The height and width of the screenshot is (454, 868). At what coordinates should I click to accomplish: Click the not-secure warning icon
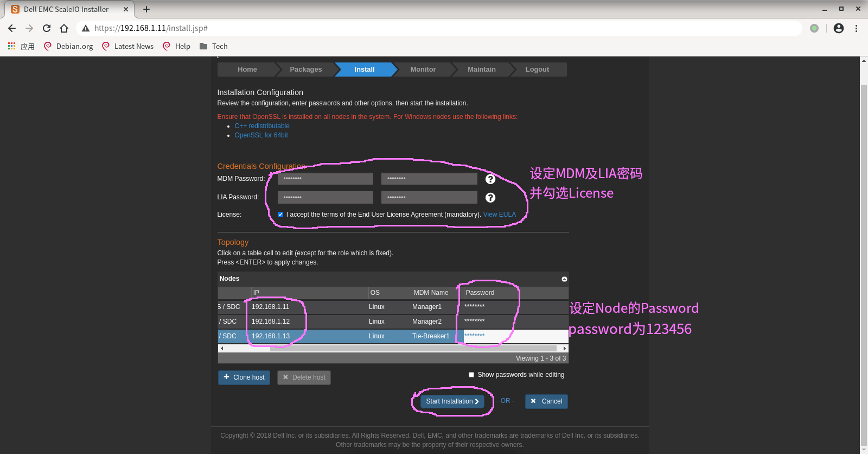tap(86, 28)
